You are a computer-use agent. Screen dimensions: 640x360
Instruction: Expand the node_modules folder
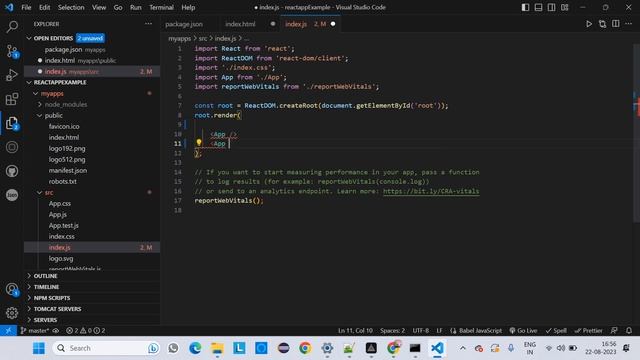tap(40, 104)
